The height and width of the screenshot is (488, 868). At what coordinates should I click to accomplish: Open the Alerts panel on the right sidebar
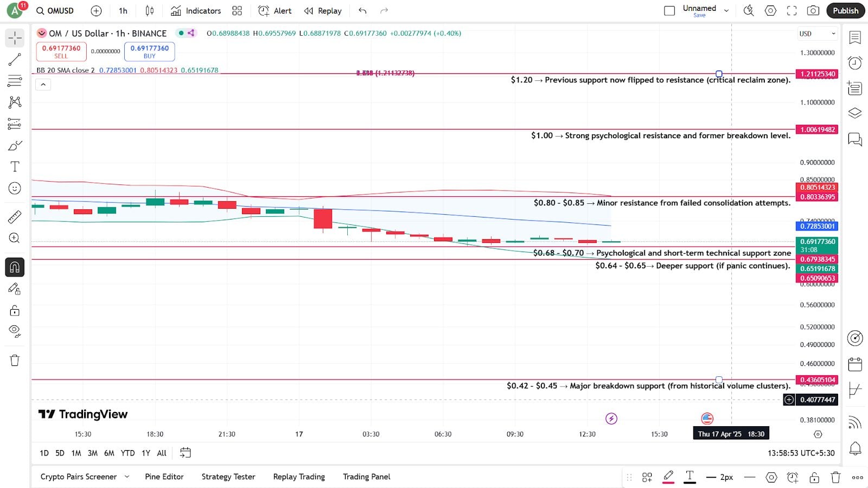pos(854,64)
